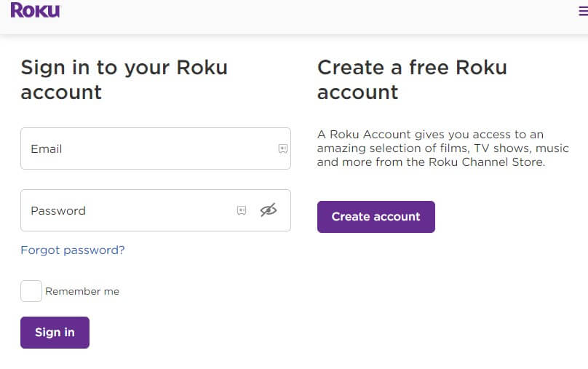The image size is (588, 369).
Task: Click the autofill icon in Password field
Action: (x=242, y=210)
